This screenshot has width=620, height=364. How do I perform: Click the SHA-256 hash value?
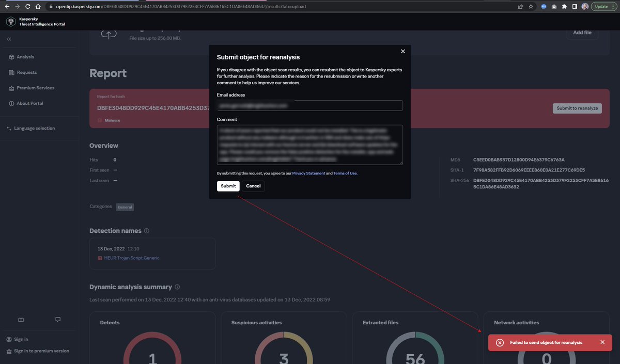point(540,183)
